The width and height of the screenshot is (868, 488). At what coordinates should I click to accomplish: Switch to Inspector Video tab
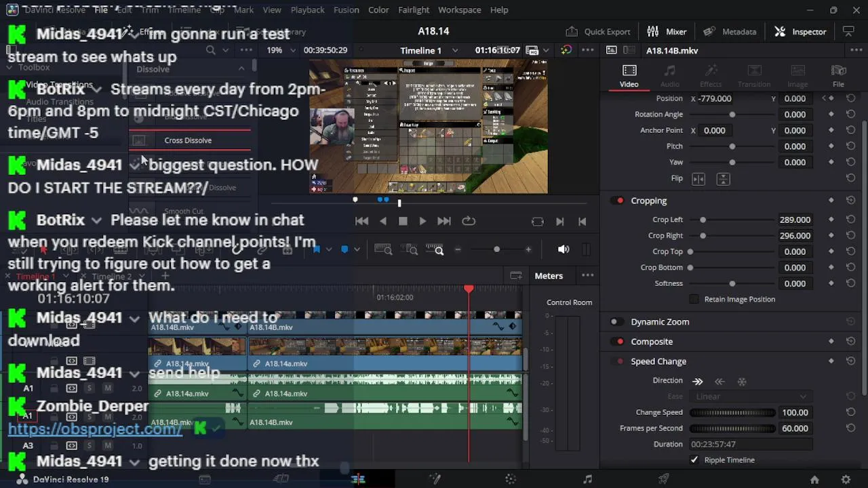point(629,76)
